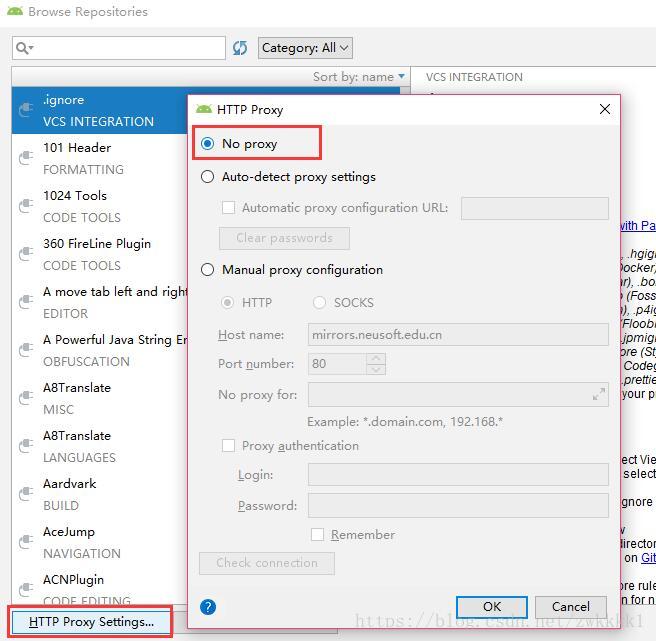
Task: Tick the Proxy authentication checkbox
Action: [x=228, y=446]
